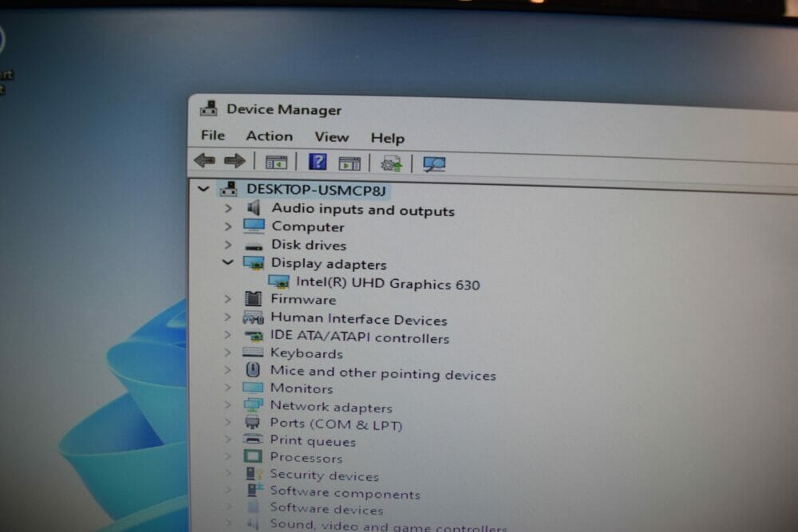
Task: Click the Show/Hide Console Tree icon
Action: (x=276, y=162)
